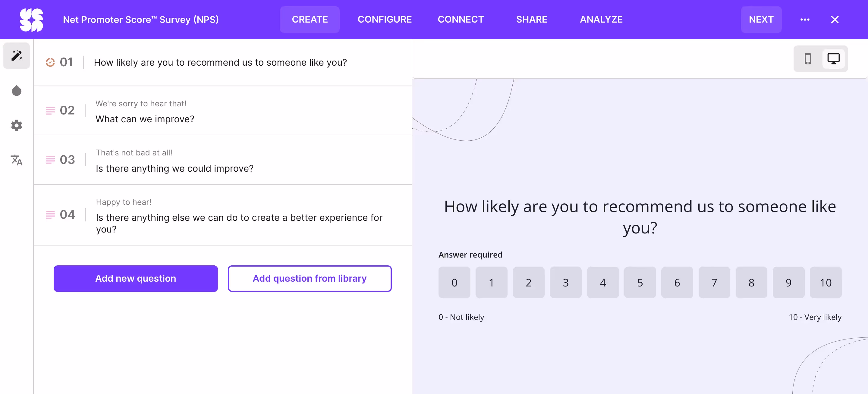This screenshot has height=394, width=868.
Task: Switch to the ANALYZE tab
Action: [601, 20]
